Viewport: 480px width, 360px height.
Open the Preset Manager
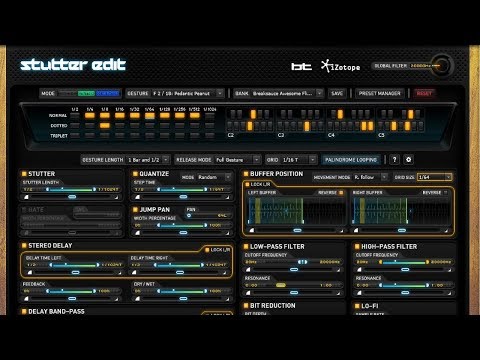tap(380, 93)
